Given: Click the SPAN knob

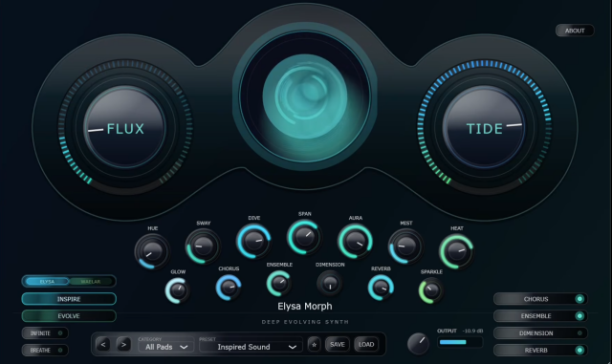Looking at the screenshot, I should tap(304, 237).
